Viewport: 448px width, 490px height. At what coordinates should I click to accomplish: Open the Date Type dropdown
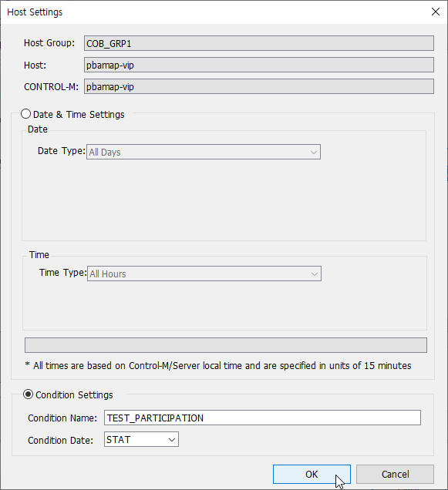[204, 152]
